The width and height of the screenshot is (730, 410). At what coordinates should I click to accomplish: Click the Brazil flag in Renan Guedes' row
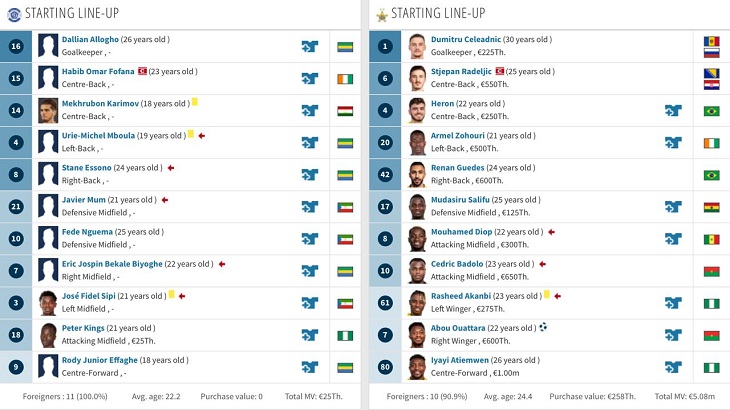coord(711,175)
